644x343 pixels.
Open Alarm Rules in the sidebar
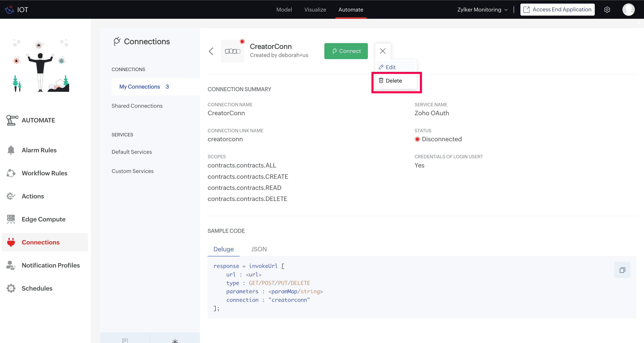coord(39,150)
